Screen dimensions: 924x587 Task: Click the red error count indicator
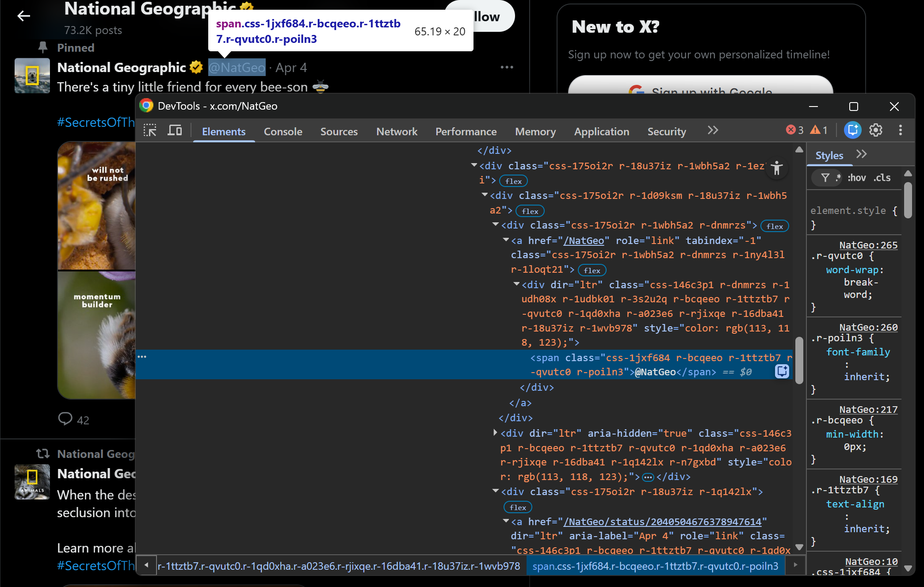[794, 130]
